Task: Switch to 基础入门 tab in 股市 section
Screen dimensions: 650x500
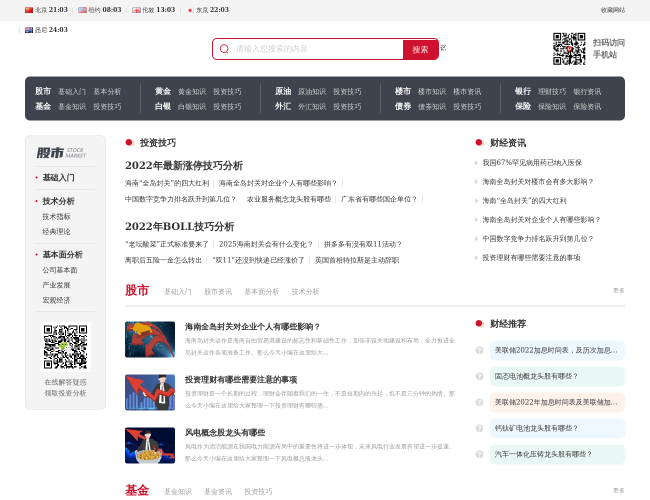Action: click(178, 291)
